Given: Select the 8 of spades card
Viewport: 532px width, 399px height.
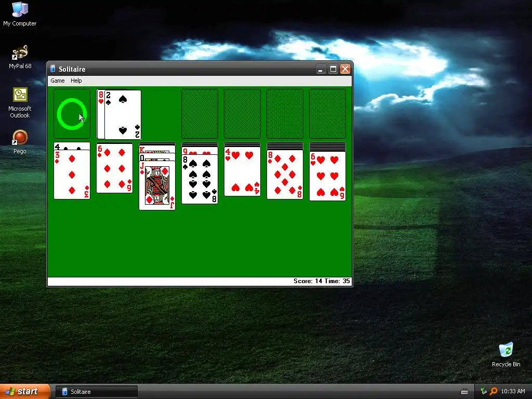Looking at the screenshot, I should (x=199, y=179).
